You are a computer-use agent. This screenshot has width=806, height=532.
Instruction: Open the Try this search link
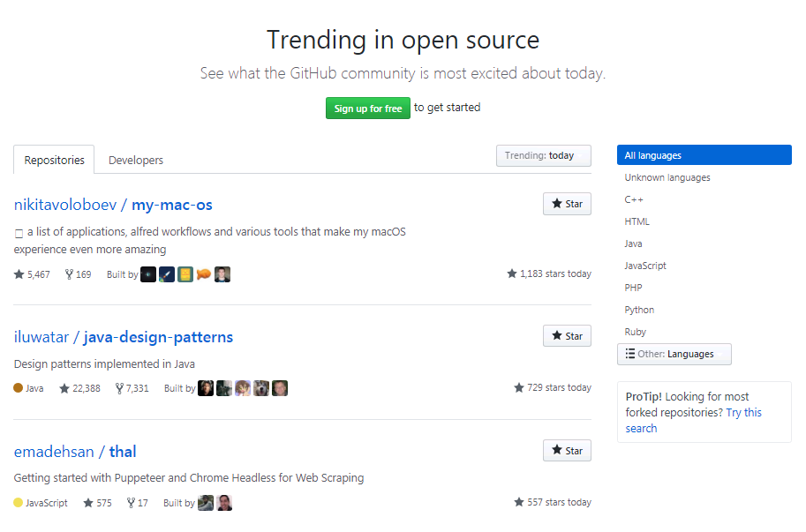click(743, 411)
